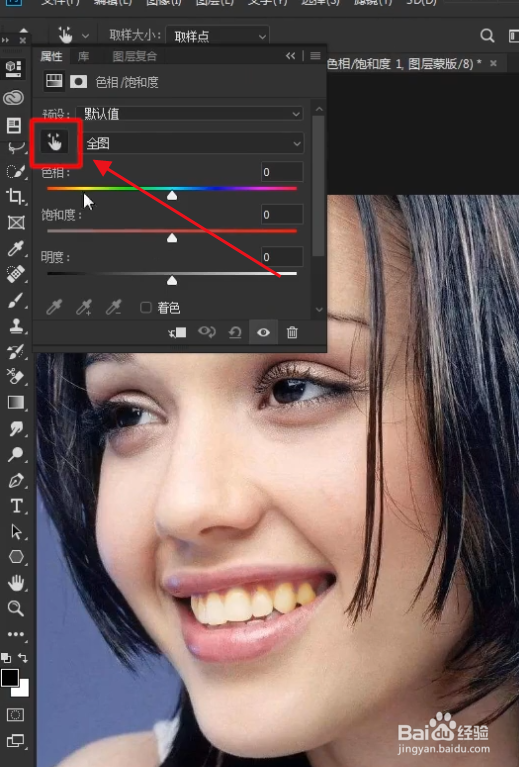Select the targeted adjustment hand tool
The width and height of the screenshot is (519, 767).
pyautogui.click(x=54, y=143)
